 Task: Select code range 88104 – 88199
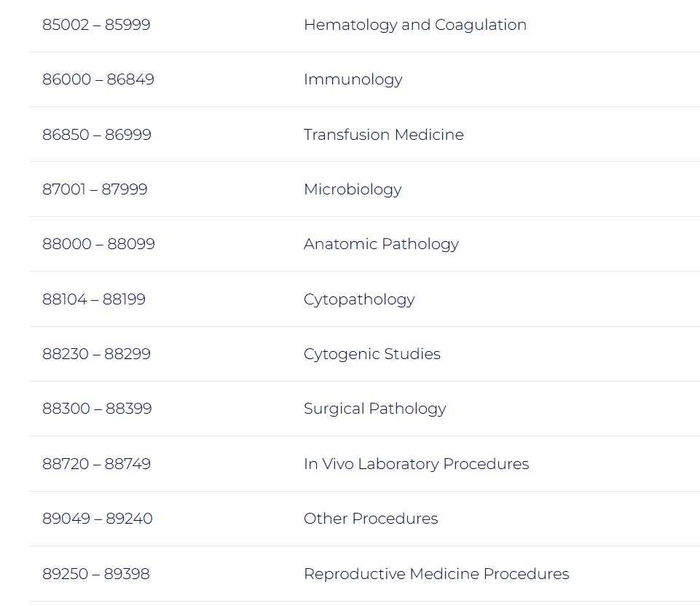point(94,299)
